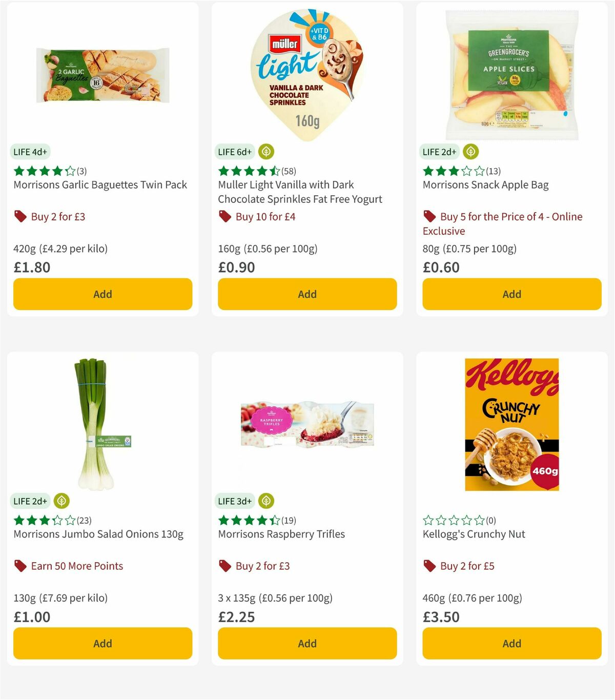The height and width of the screenshot is (700, 615).
Task: Open the (19) reviews for Raspberry Trifles
Action: point(289,520)
